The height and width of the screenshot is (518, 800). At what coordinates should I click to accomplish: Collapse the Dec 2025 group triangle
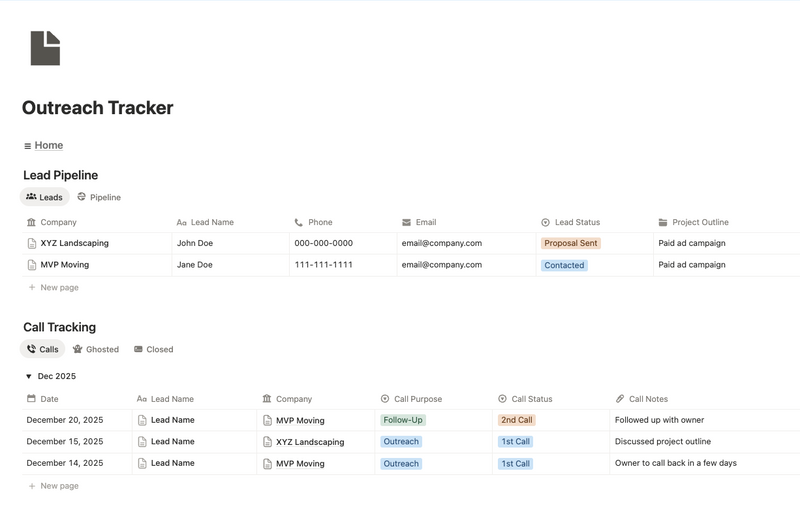click(28, 377)
